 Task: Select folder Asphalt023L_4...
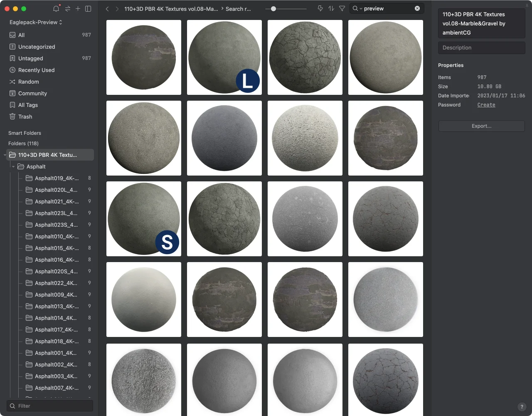click(56, 213)
